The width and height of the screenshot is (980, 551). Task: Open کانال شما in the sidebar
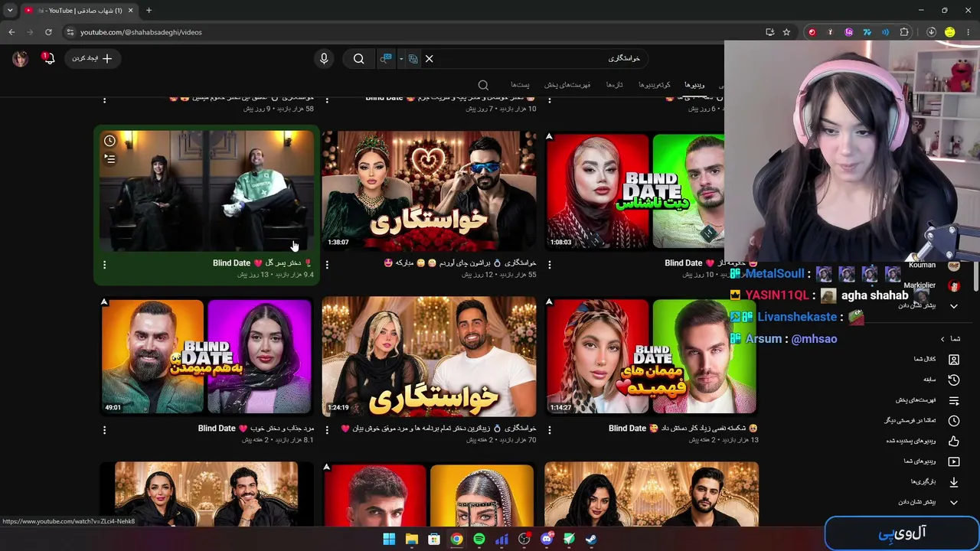[936, 359]
